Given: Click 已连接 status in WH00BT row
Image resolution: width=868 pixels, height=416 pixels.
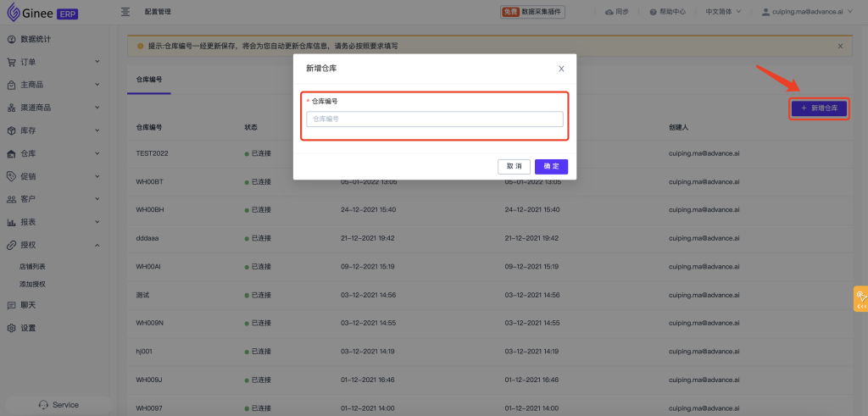Looking at the screenshot, I should coord(258,182).
